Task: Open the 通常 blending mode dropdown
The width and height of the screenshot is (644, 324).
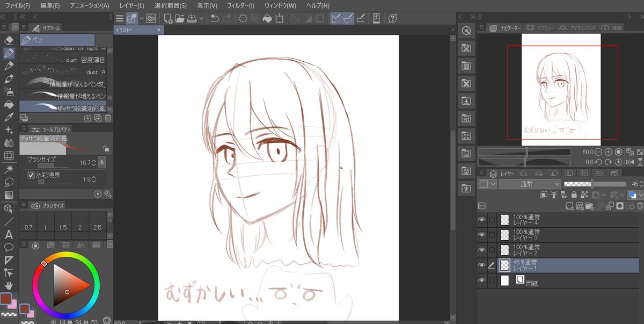Action: point(530,184)
